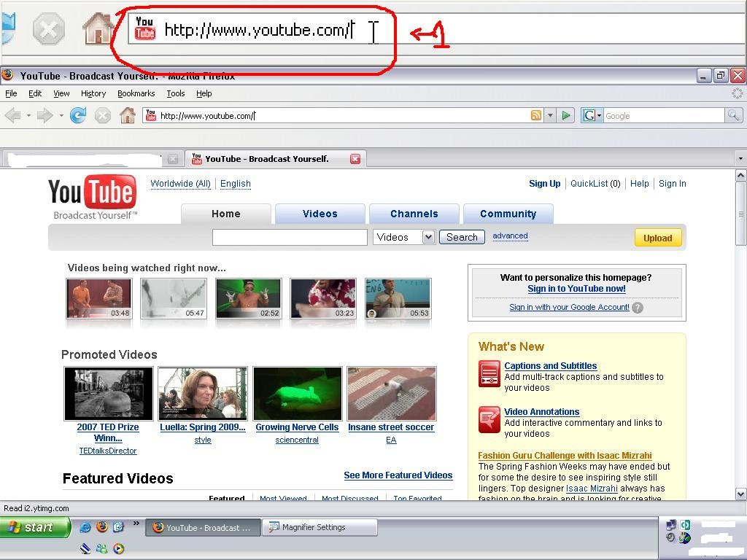Click in the YouTube search text field
This screenshot has width=747, height=560.
(x=290, y=237)
